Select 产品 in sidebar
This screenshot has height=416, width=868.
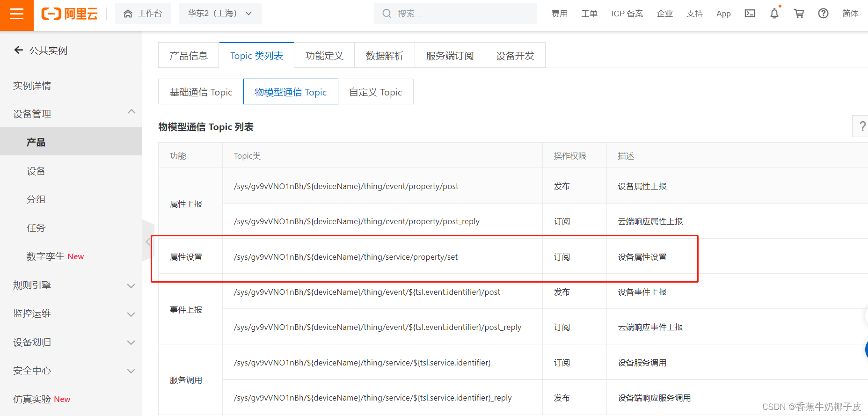coord(71,142)
